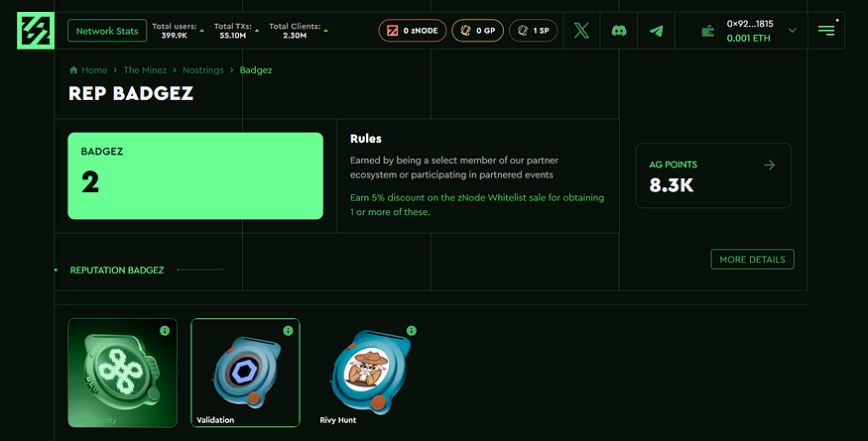Click the green BADGEZ count card
868x441 pixels.
click(x=195, y=176)
